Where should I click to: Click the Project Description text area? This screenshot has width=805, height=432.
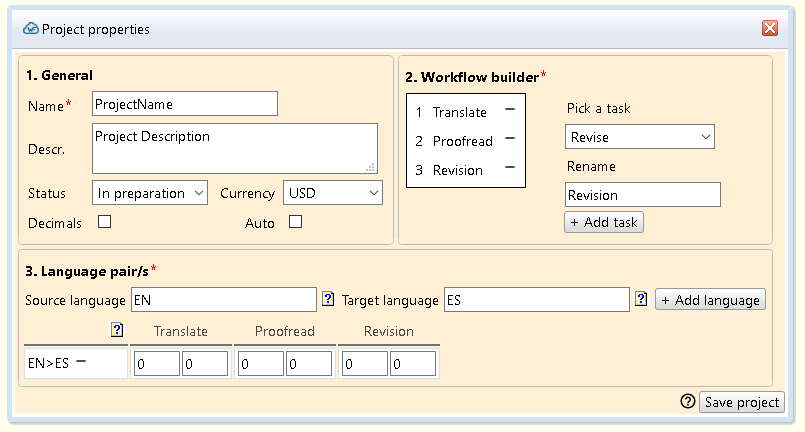235,148
